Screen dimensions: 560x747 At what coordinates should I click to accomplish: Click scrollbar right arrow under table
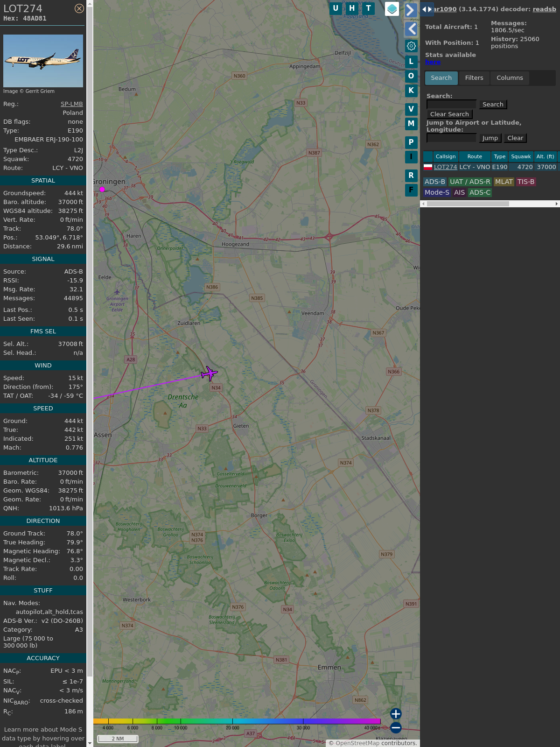pyautogui.click(x=557, y=204)
